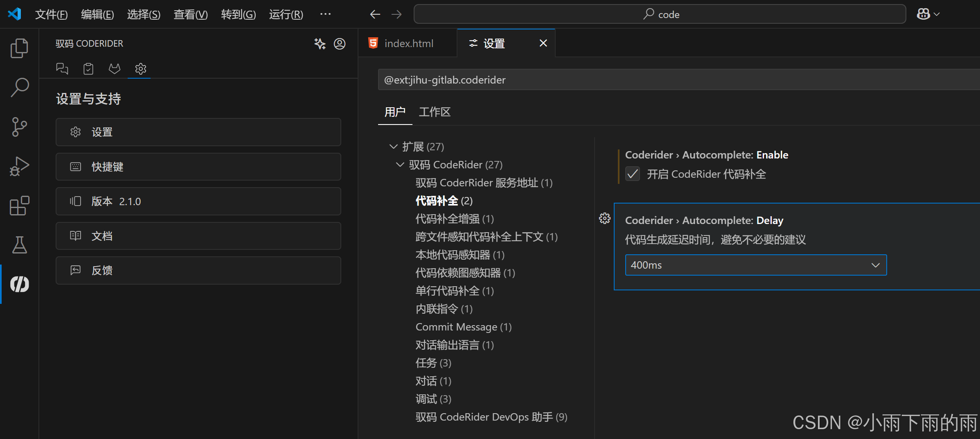Open the Copilot dropdown chevron
The width and height of the screenshot is (980, 439).
pyautogui.click(x=937, y=14)
